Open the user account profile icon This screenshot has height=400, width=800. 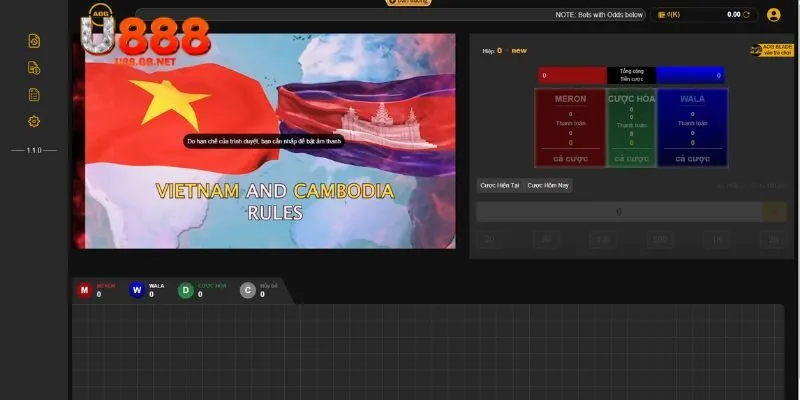[773, 15]
